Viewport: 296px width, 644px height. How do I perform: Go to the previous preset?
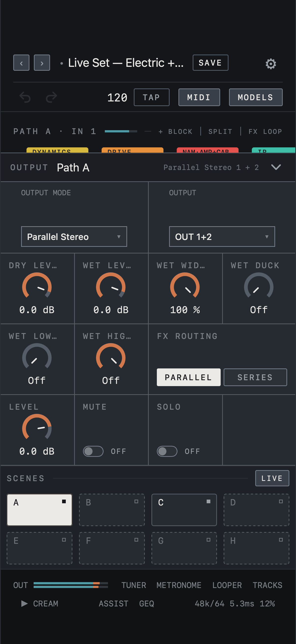point(21,63)
